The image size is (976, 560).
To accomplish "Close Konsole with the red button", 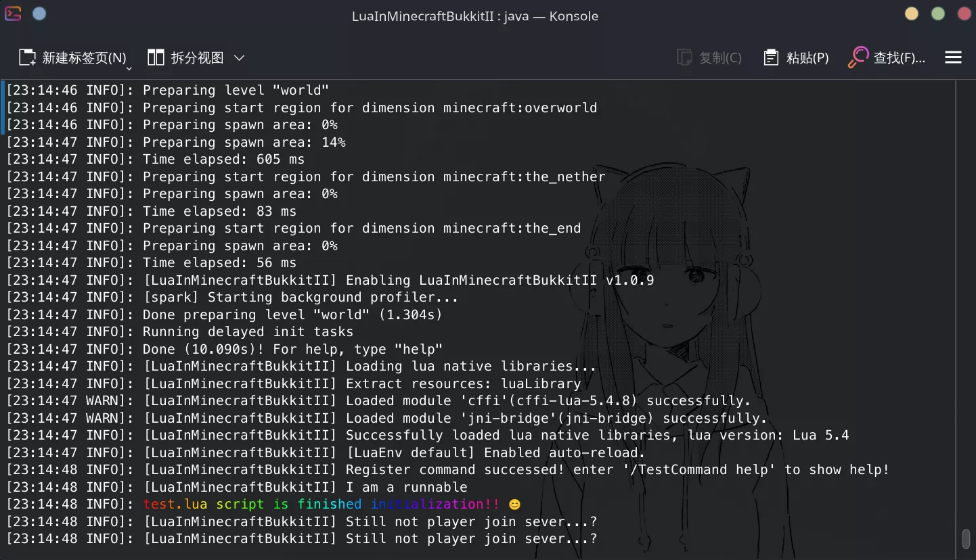I will pyautogui.click(x=963, y=14).
